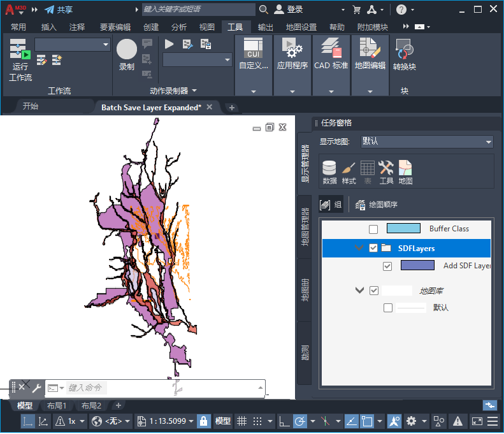Switch to 布局1 layout tab
This screenshot has height=434, width=504.
coord(56,406)
